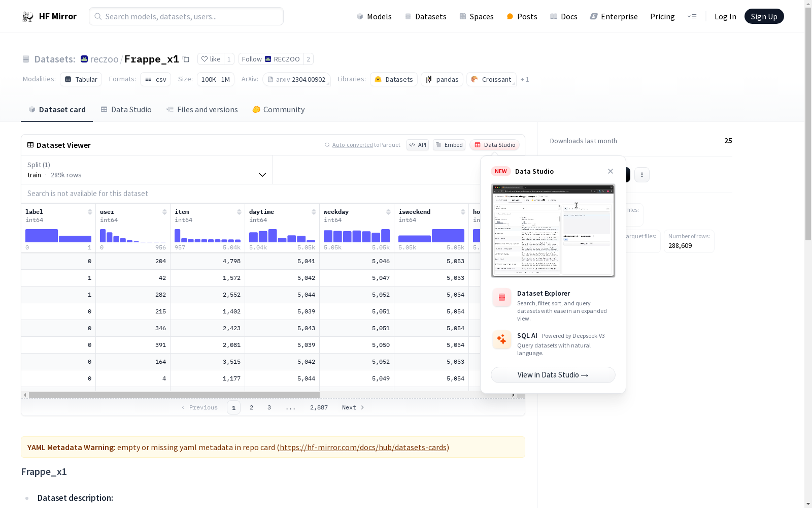Open the Data Studio tab
The height and width of the screenshot is (508, 812).
[x=126, y=110]
